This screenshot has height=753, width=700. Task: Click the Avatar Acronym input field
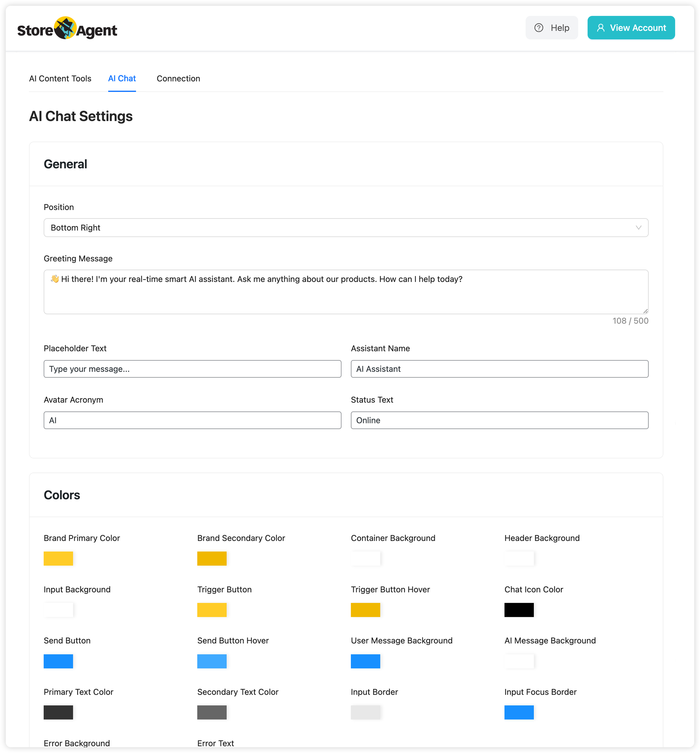pyautogui.click(x=192, y=420)
